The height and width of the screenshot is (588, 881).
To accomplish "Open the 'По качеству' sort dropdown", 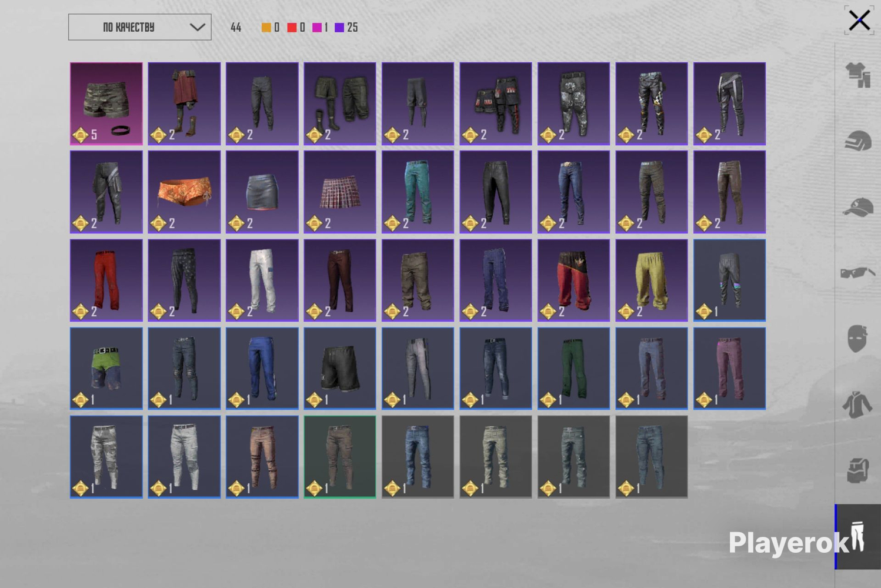I will pyautogui.click(x=140, y=27).
